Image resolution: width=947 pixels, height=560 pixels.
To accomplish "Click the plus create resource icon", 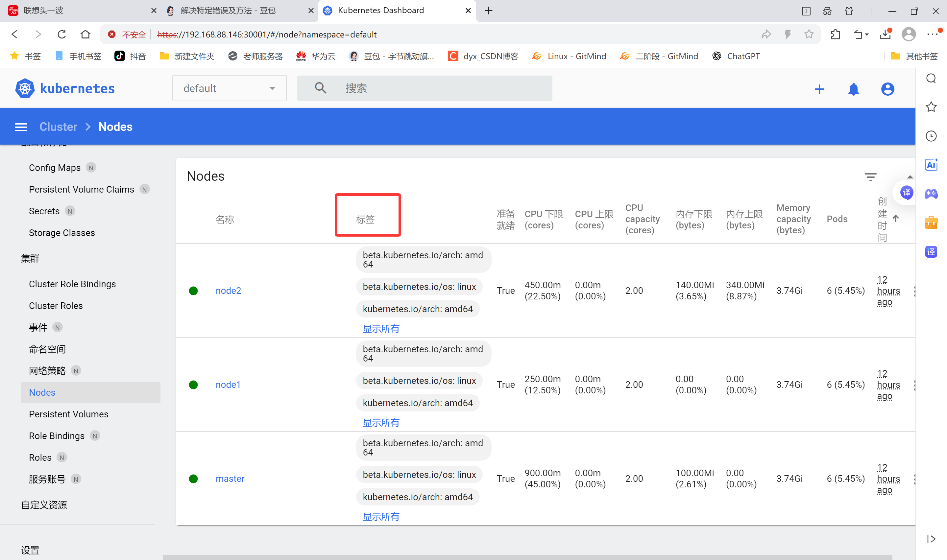I will [x=819, y=89].
